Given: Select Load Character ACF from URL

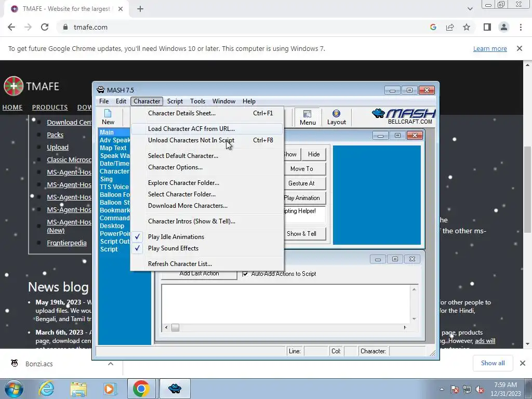Looking at the screenshot, I should (x=207, y=129).
